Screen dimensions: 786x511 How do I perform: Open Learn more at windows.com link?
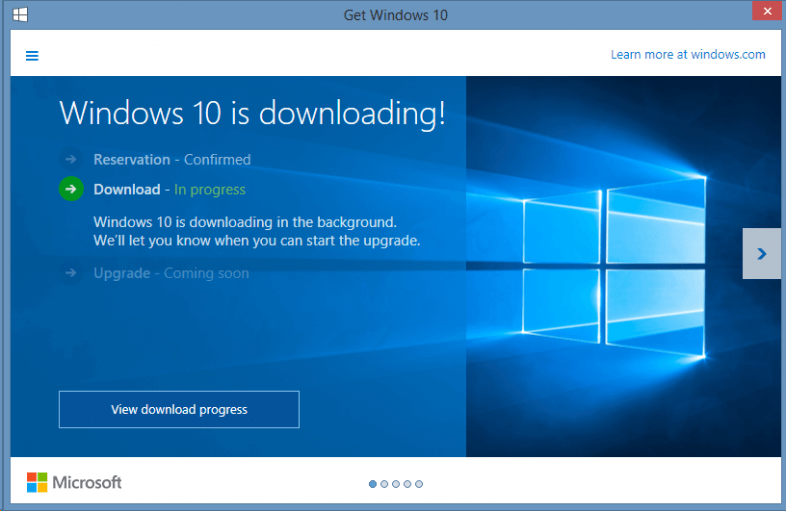[x=688, y=55]
